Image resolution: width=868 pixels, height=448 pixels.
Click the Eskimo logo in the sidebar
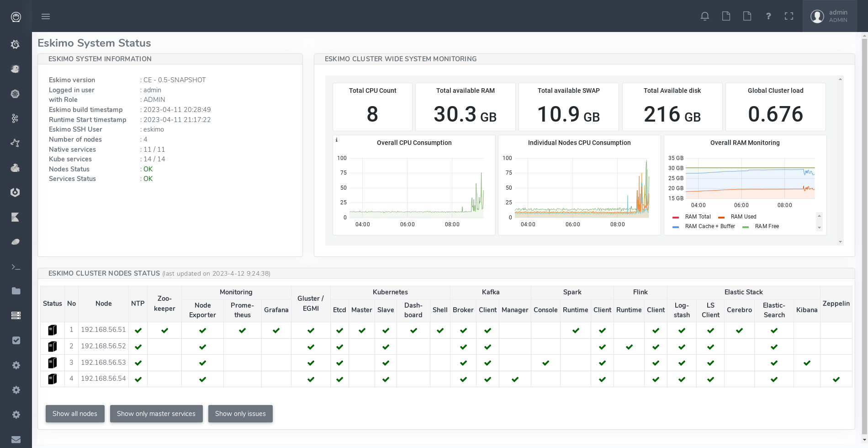click(x=16, y=17)
